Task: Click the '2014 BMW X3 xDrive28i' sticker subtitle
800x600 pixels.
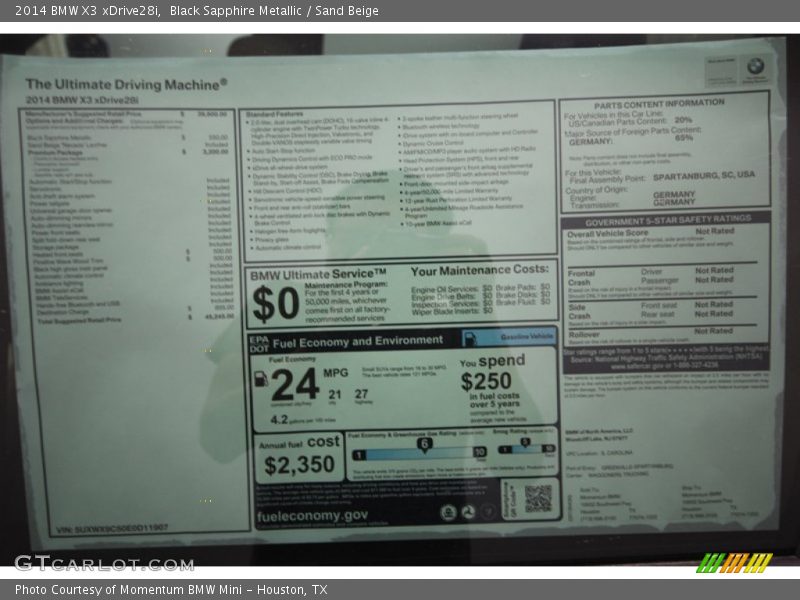Action: click(82, 100)
